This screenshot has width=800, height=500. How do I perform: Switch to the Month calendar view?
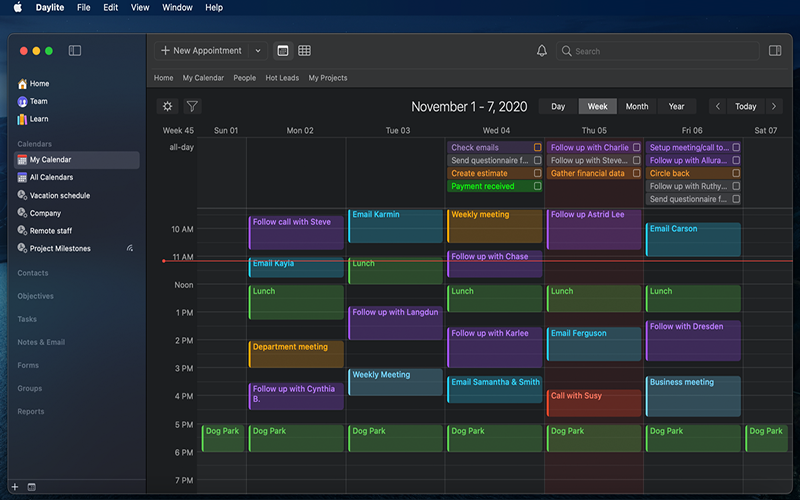pos(637,106)
